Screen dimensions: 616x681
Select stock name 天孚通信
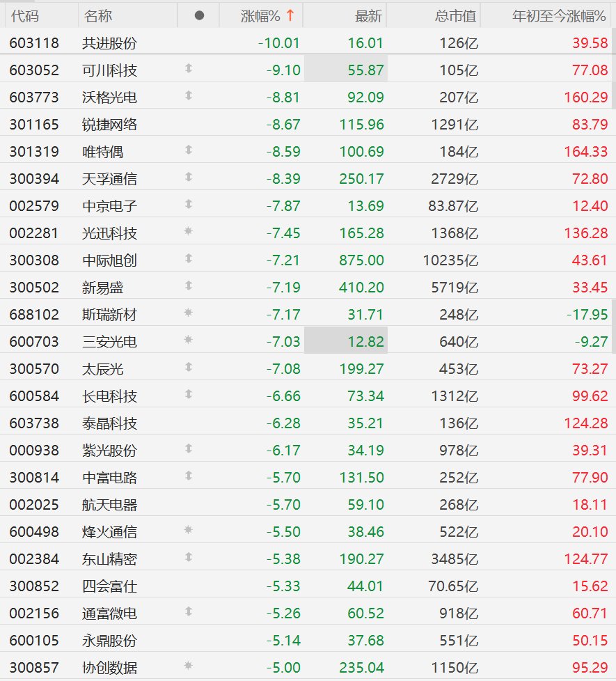(109, 179)
